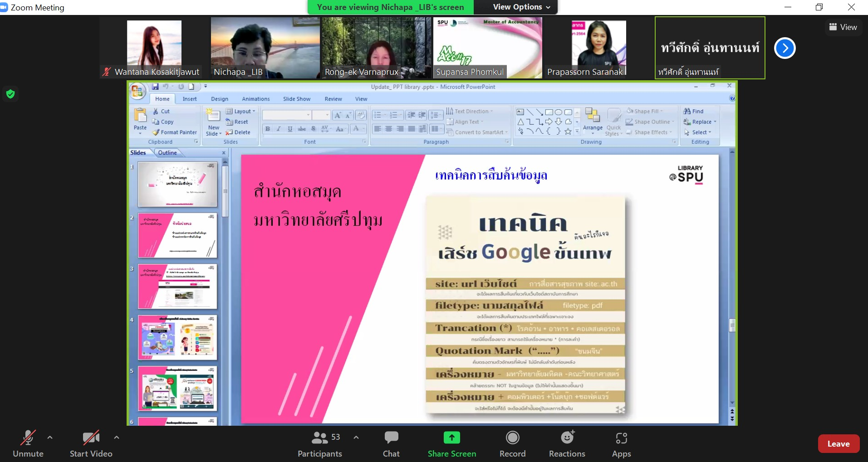Open the Select dropdown in Editing
The height and width of the screenshot is (462, 868).
pyautogui.click(x=698, y=132)
